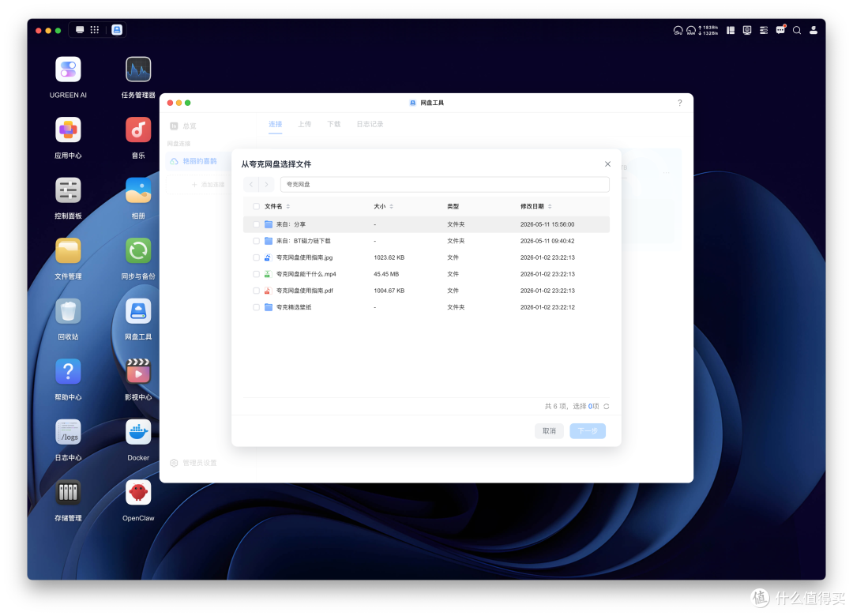Launch the OpenClaw desktop icon
The width and height of the screenshot is (853, 616).
tap(138, 493)
